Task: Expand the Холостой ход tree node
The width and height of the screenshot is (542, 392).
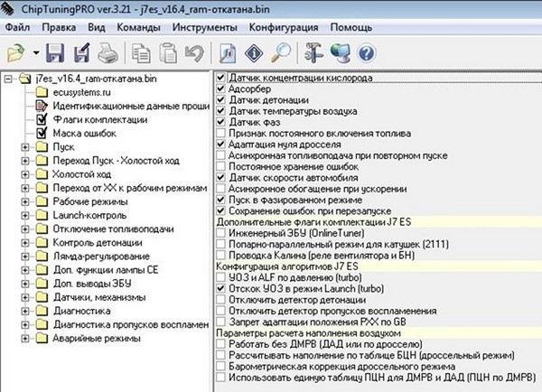Action: (x=24, y=173)
